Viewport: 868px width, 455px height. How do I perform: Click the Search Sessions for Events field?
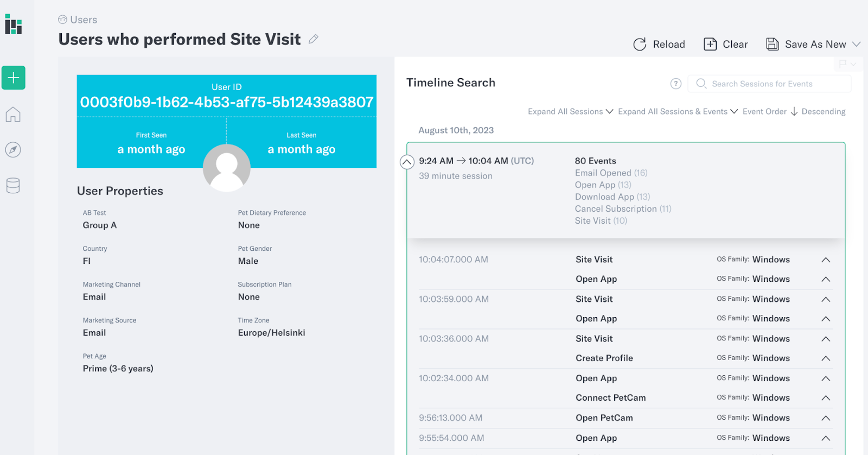tap(769, 84)
